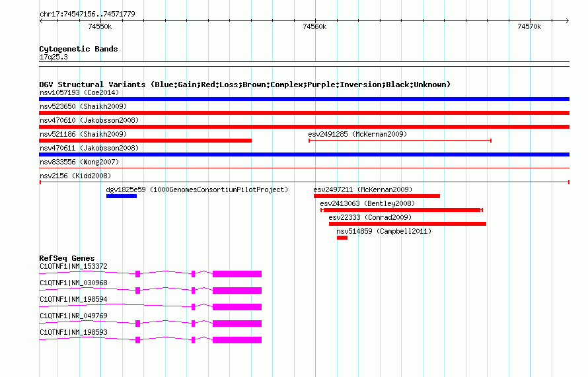The height and width of the screenshot is (377, 588).
Task: Click the right arrow end of the ruler
Action: click(x=568, y=20)
